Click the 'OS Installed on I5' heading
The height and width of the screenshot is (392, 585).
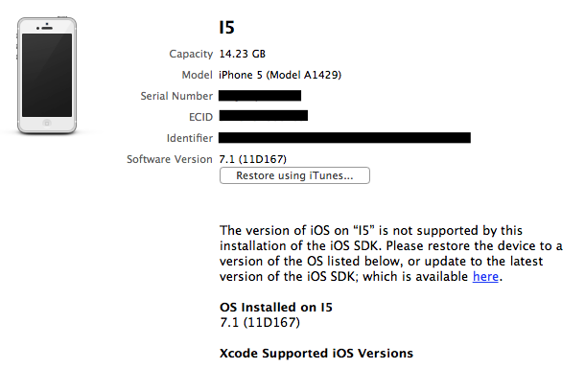278,307
